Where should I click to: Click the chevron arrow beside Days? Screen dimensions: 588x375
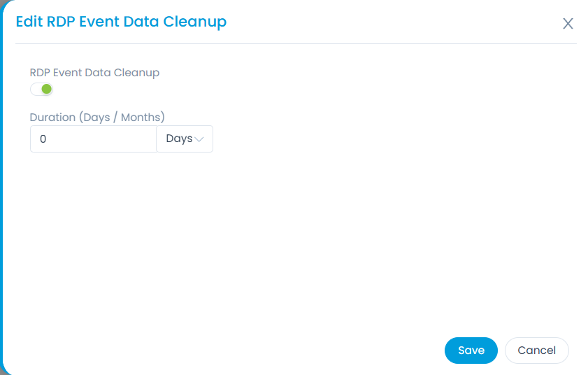click(199, 139)
